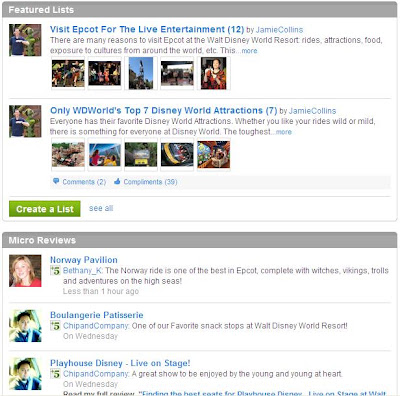Click 'Less than 1 hour ago' timestamp
This screenshot has height=396, width=400.
[101, 291]
